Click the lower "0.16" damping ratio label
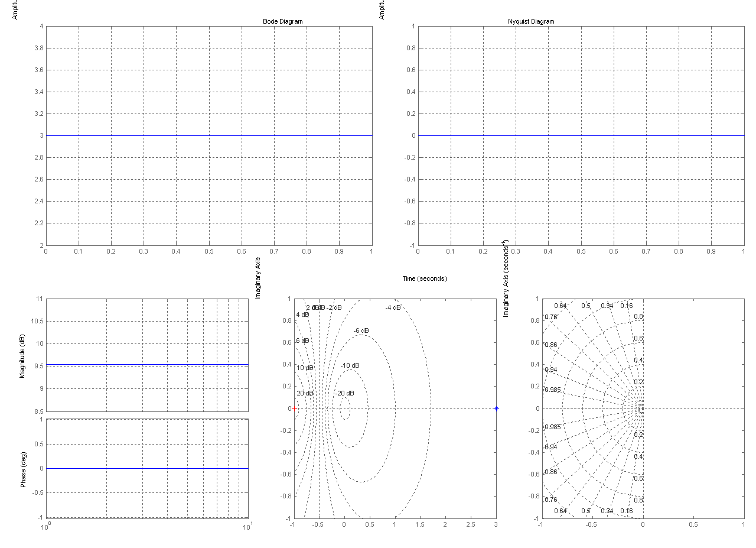 coord(627,511)
